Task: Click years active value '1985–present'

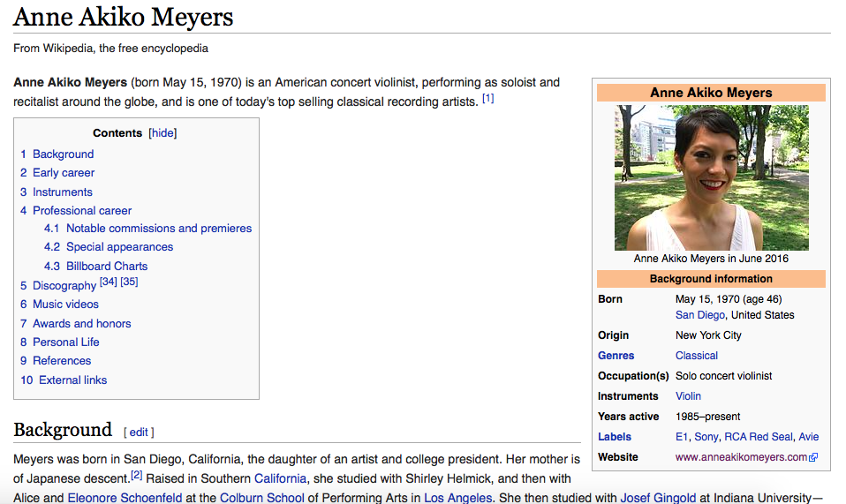Action: pos(707,417)
